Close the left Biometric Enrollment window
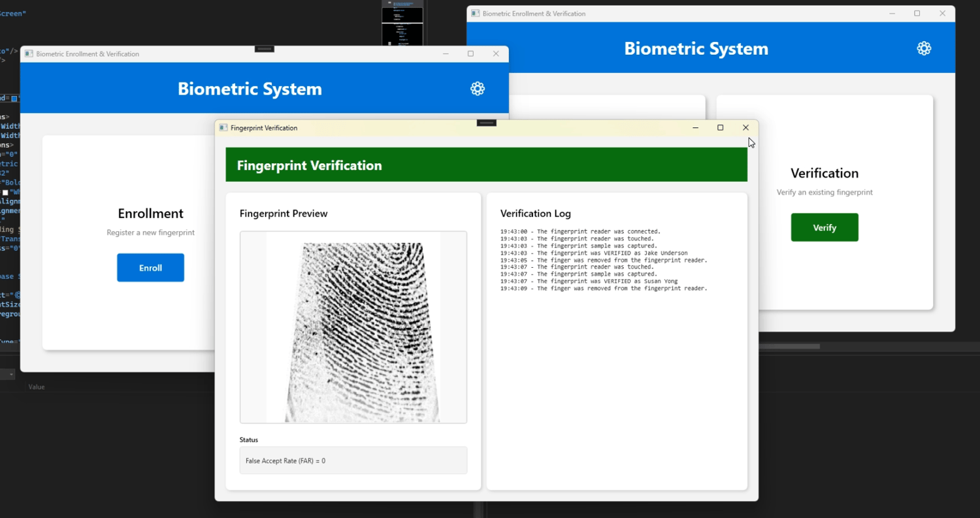Viewport: 980px width, 518px height. [496, 54]
